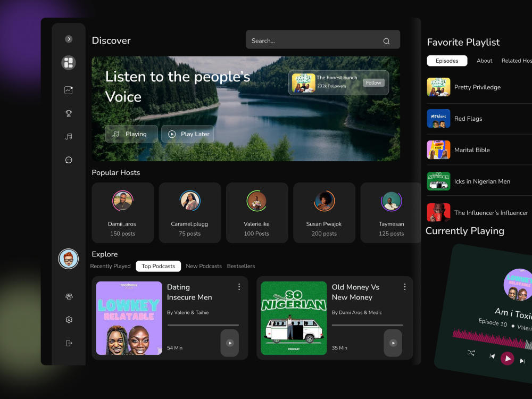Open the community group icon in sidebar
Screen dimensions: 532x399
pos(69,296)
